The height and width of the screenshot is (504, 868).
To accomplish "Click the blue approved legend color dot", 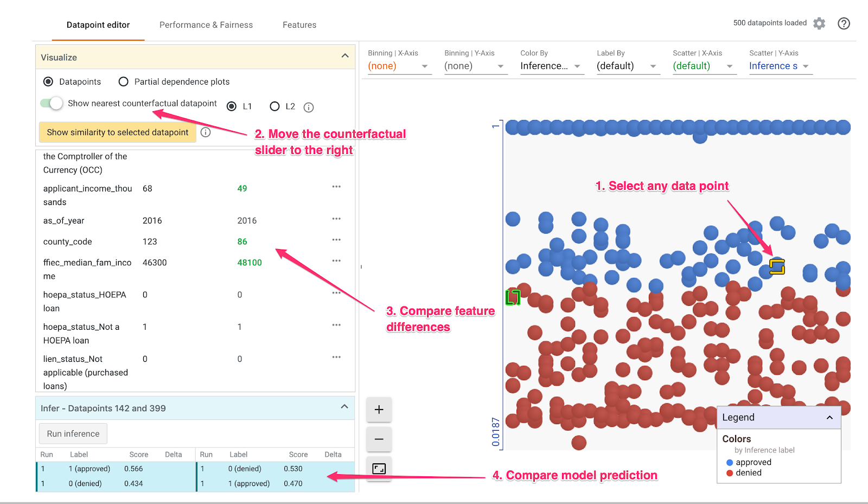I will click(730, 462).
